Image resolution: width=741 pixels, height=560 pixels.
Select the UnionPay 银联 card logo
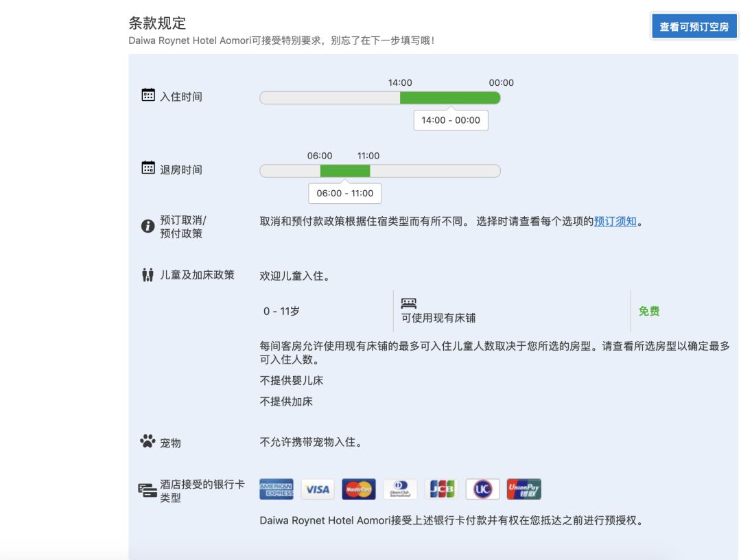pos(525,489)
